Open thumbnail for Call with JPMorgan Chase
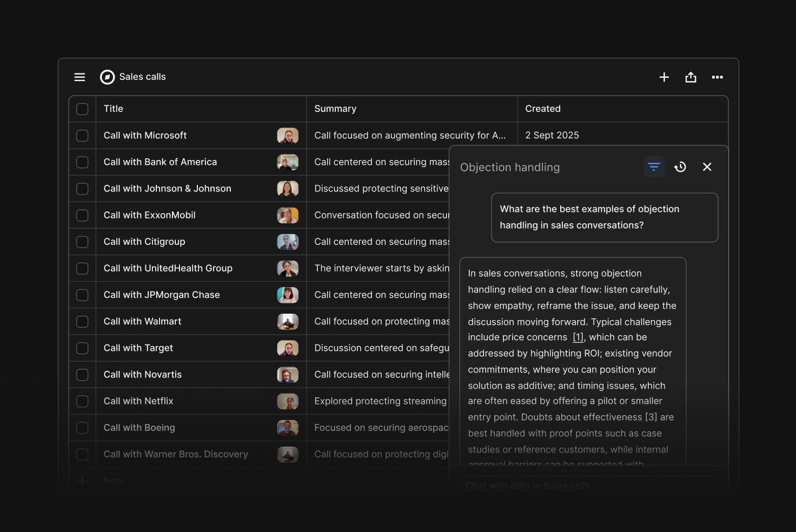 (288, 295)
